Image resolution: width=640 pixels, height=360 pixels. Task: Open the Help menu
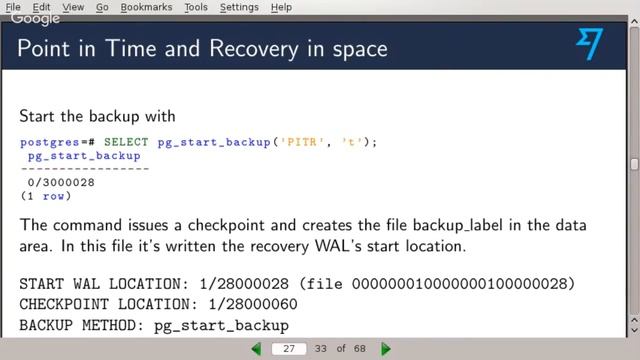coord(281,7)
